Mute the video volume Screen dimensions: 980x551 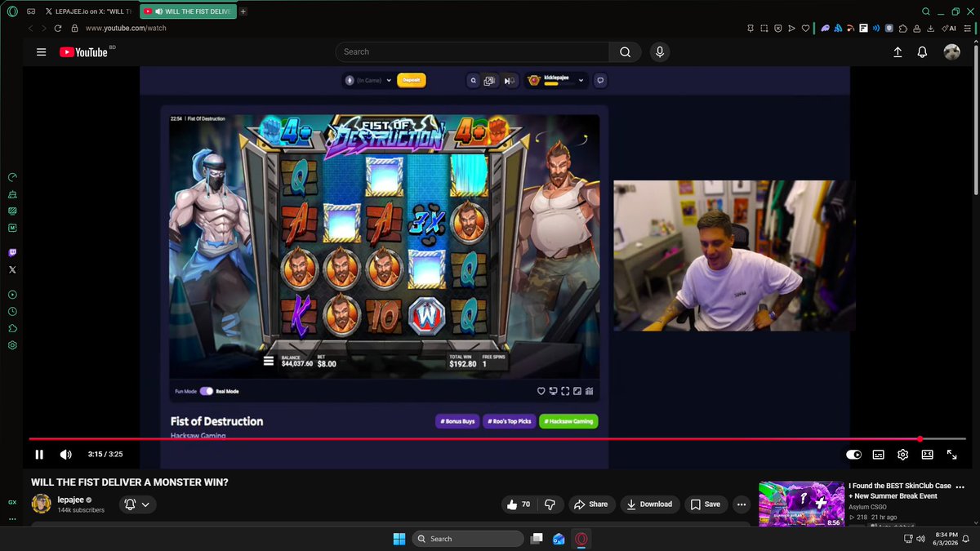tap(65, 455)
